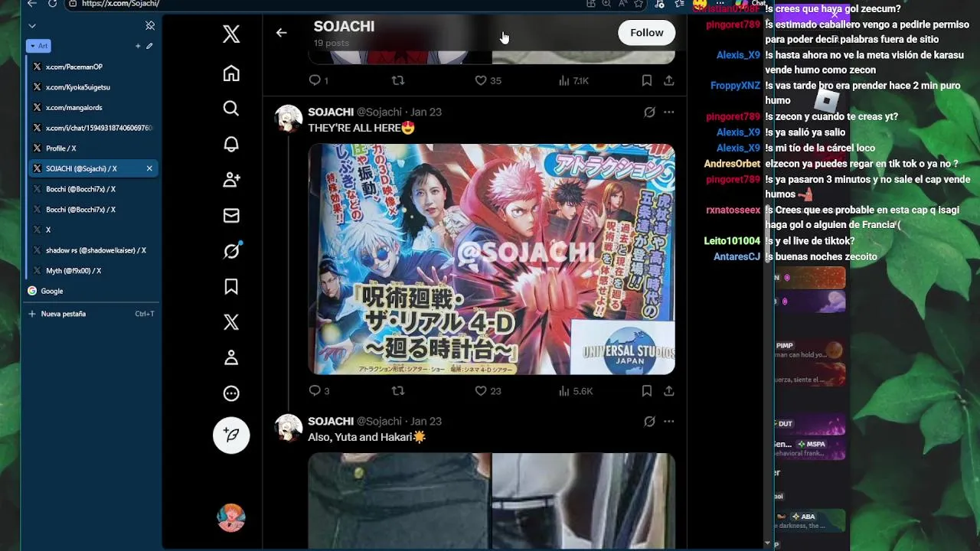Open the person-plus icon in sidebar

coord(231,180)
